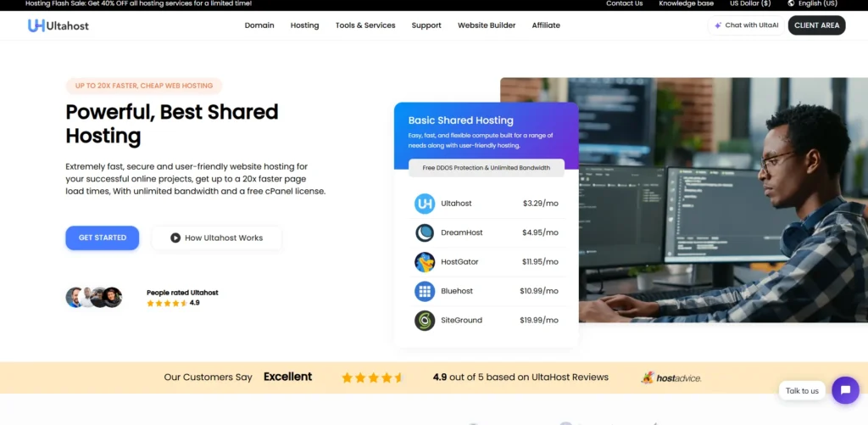
Task: Click the Excellent rating word
Action: [288, 377]
